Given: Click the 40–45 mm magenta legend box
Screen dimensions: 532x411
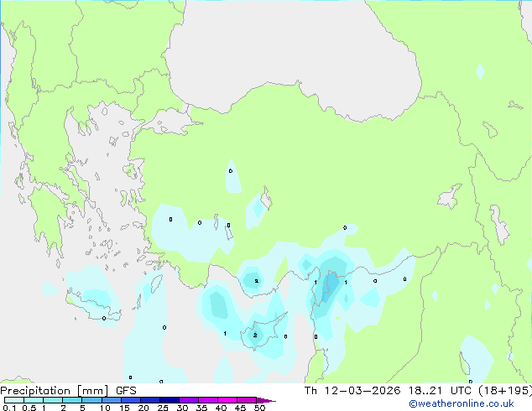Looking at the screenshot, I should pos(227,400).
